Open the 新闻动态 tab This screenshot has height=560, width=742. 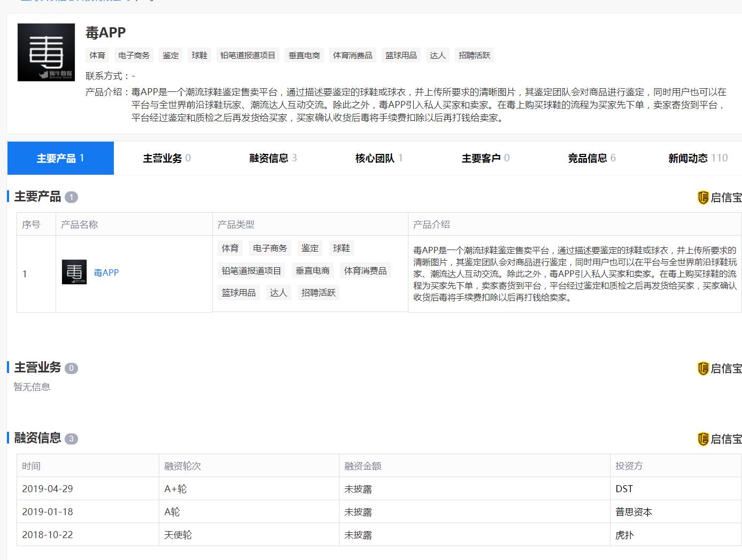698,158
